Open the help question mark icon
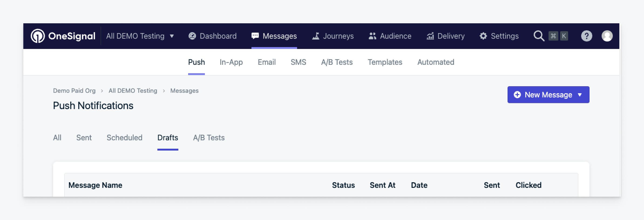Viewport: 644px width, 220px height. [x=586, y=36]
